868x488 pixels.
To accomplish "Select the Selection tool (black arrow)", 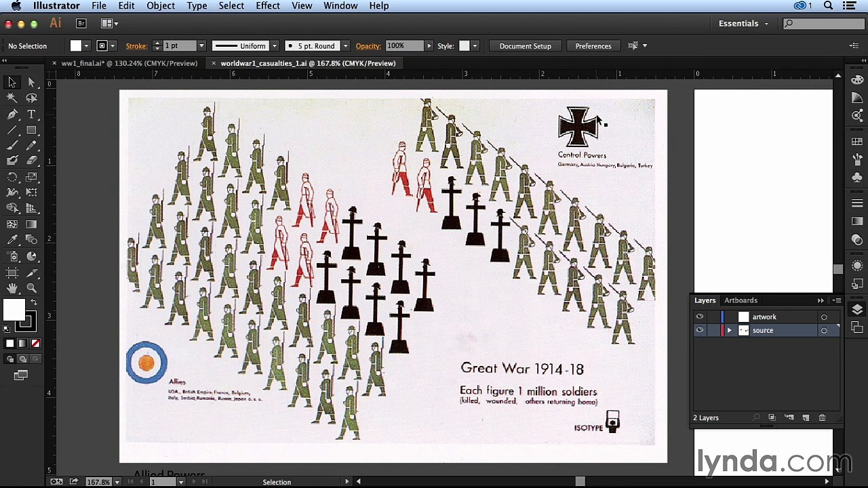I will (x=12, y=82).
